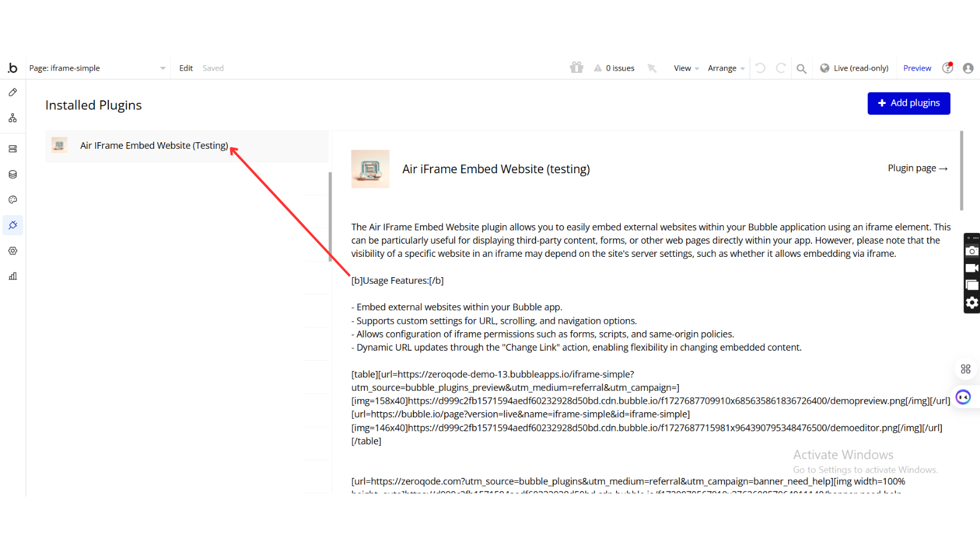980x552 pixels.
Task: Click the small plugin icon in installed list
Action: (59, 145)
